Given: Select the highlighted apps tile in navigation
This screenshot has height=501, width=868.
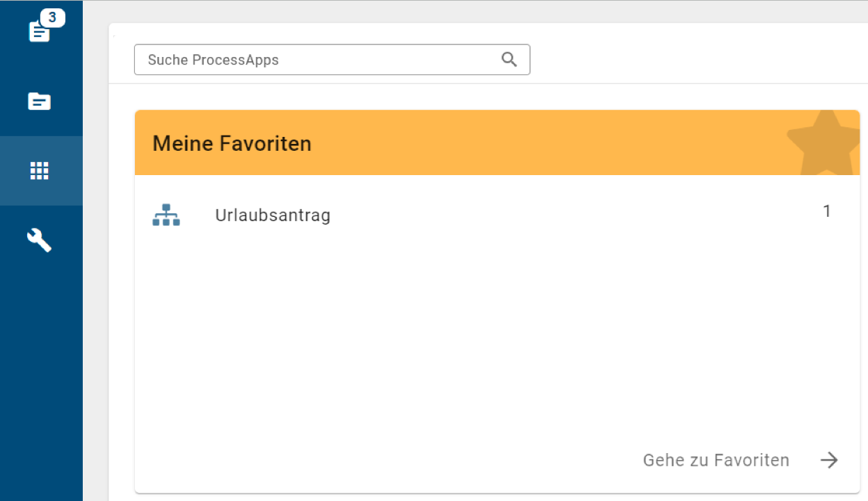Looking at the screenshot, I should pos(38,170).
